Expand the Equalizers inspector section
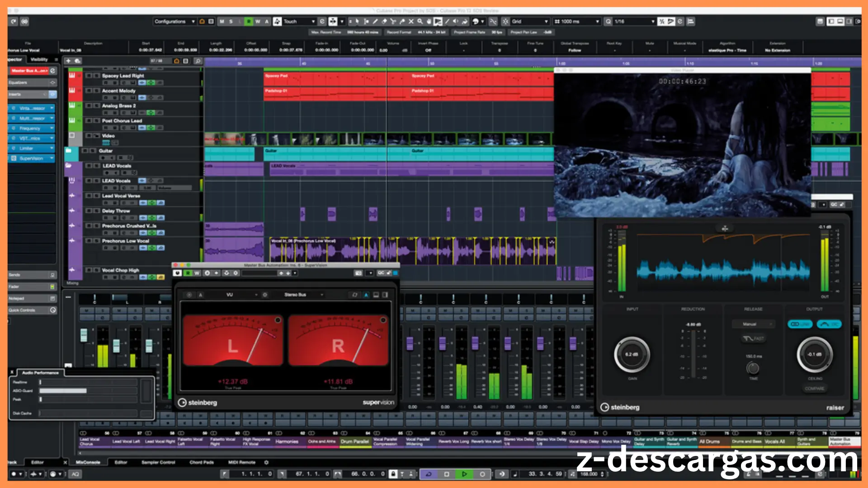 pos(32,82)
